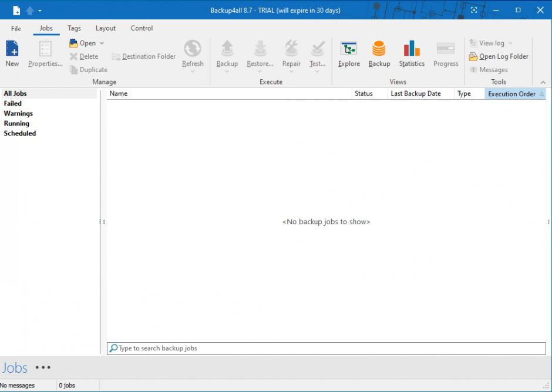Click the search backup jobs field

(x=327, y=349)
